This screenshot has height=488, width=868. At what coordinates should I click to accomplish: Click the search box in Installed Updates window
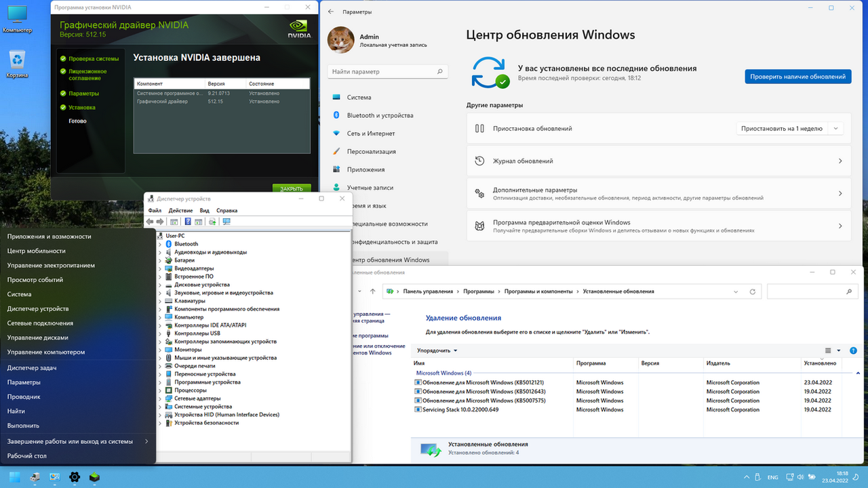[x=812, y=291]
